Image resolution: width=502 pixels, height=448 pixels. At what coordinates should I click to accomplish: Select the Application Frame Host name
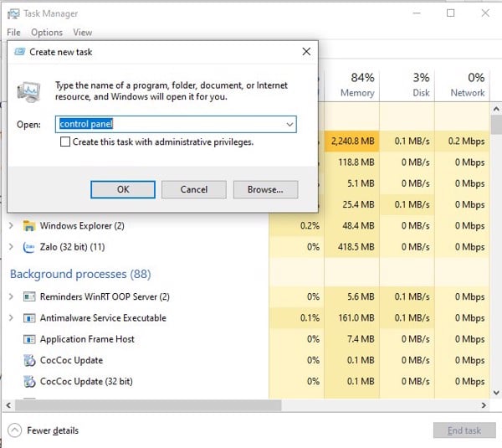[87, 339]
